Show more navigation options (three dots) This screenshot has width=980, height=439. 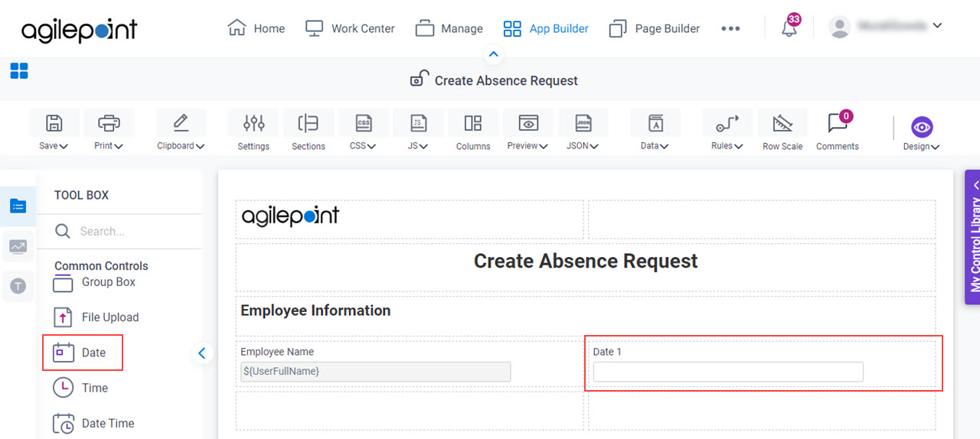(x=730, y=28)
